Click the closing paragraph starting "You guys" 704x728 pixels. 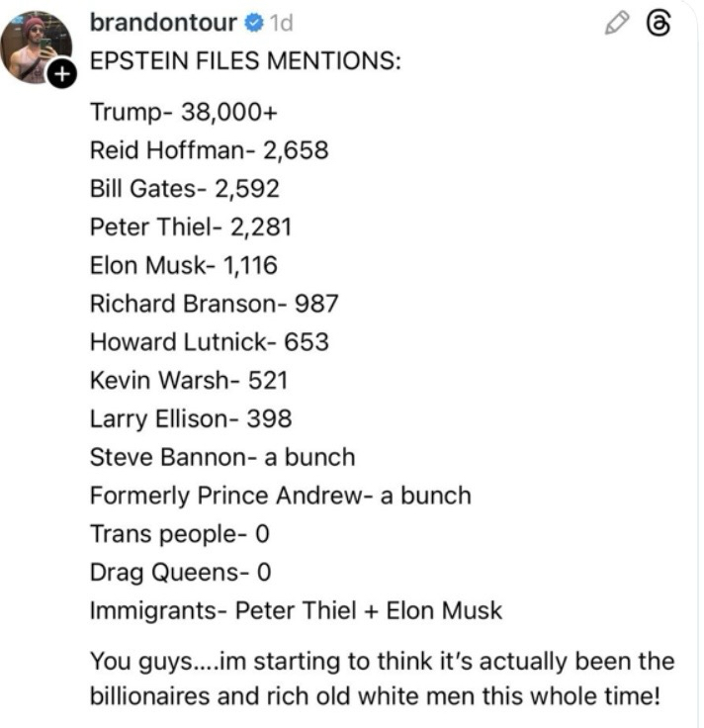point(381,678)
